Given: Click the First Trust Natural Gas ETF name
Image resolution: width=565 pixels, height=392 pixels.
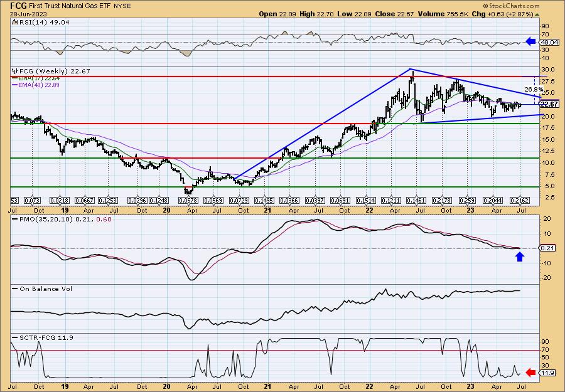Looking at the screenshot, I should (x=68, y=6).
